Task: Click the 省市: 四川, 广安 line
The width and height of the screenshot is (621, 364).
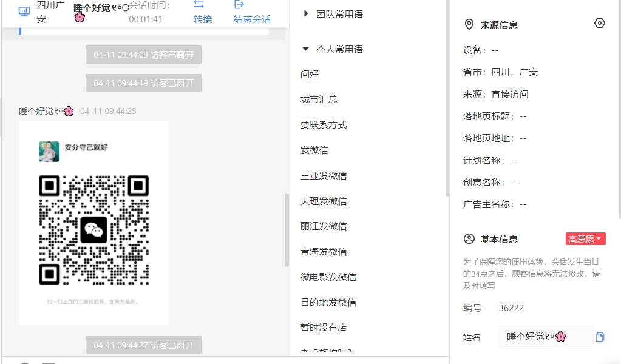Action: coord(500,72)
